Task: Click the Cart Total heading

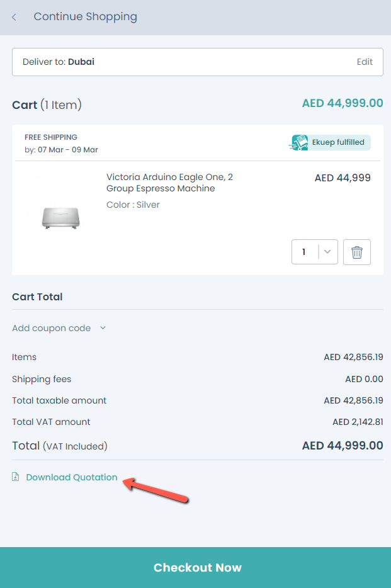Action: tap(37, 297)
